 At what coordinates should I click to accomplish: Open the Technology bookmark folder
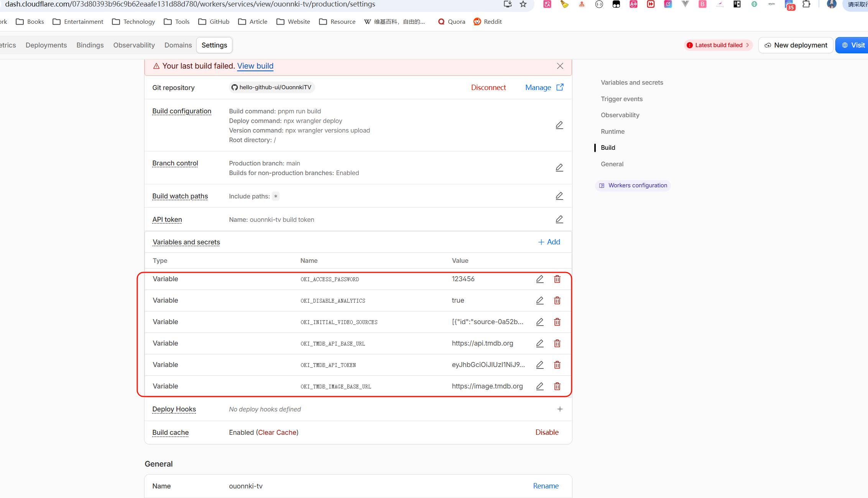tap(133, 22)
